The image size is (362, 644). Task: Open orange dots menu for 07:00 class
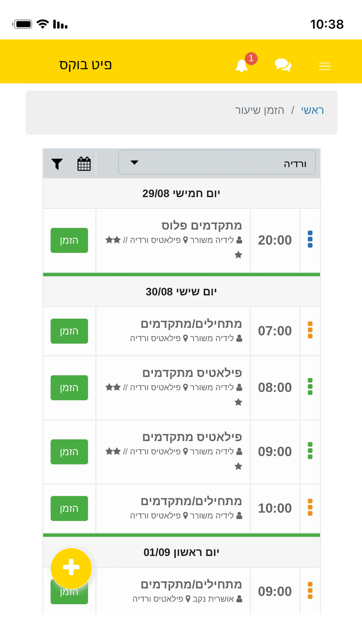pos(310,330)
